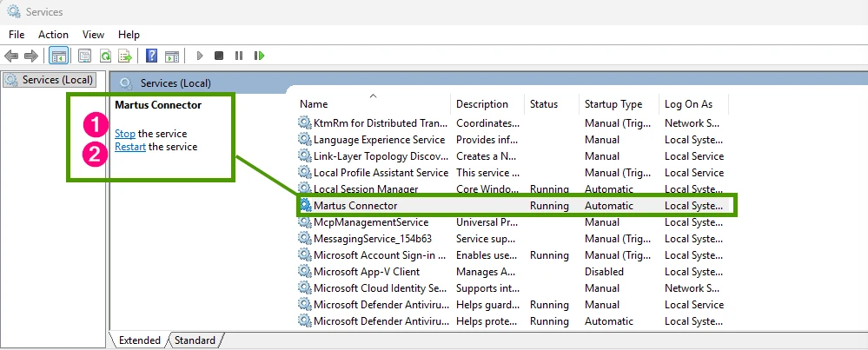
Task: Select the McpManagementService name text
Action: point(371,222)
